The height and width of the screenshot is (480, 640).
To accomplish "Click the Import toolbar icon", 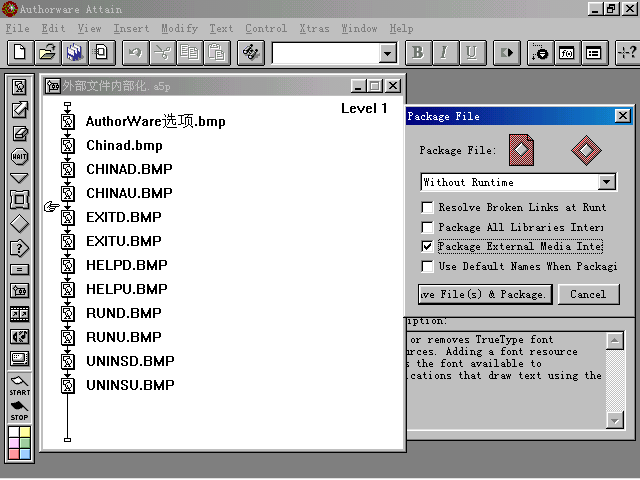I will pos(101,53).
